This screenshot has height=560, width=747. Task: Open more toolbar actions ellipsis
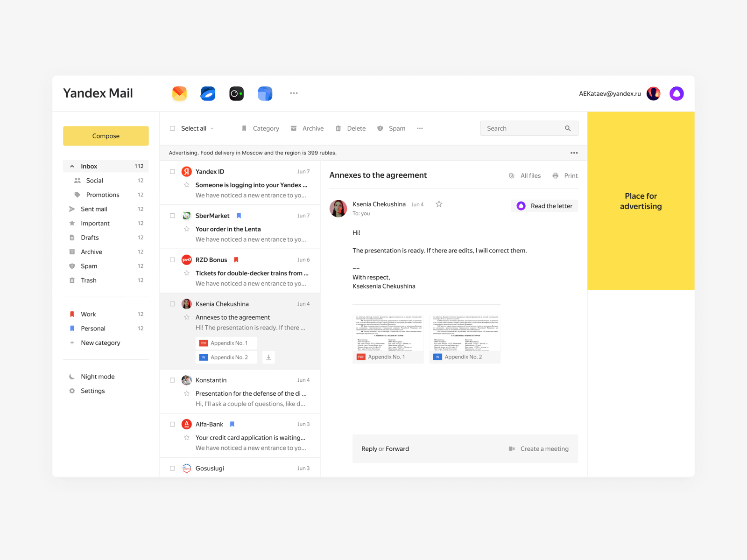point(420,128)
